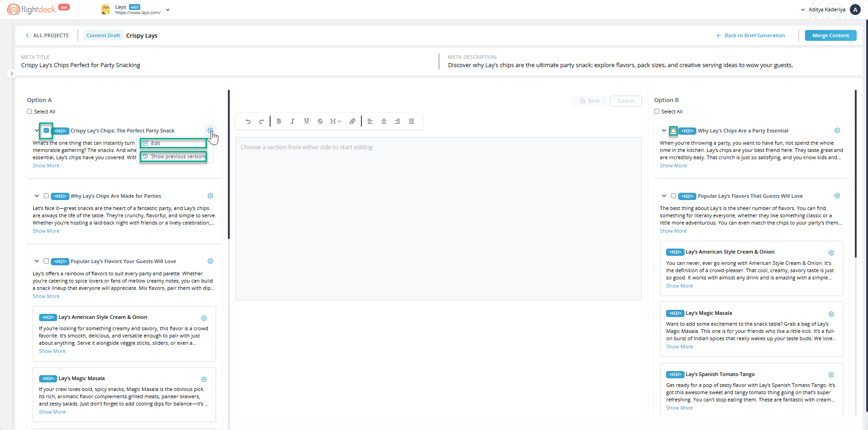Switch to the Content Draft tab
This screenshot has width=868, height=430.
click(x=104, y=35)
